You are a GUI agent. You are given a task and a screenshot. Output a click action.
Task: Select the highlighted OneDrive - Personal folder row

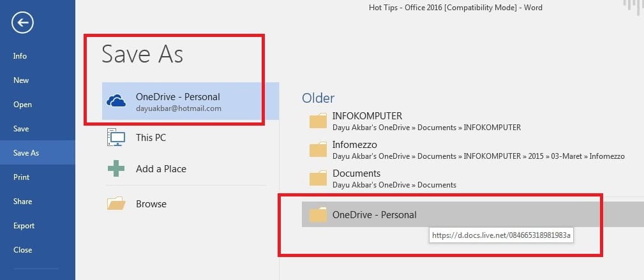pos(473,214)
